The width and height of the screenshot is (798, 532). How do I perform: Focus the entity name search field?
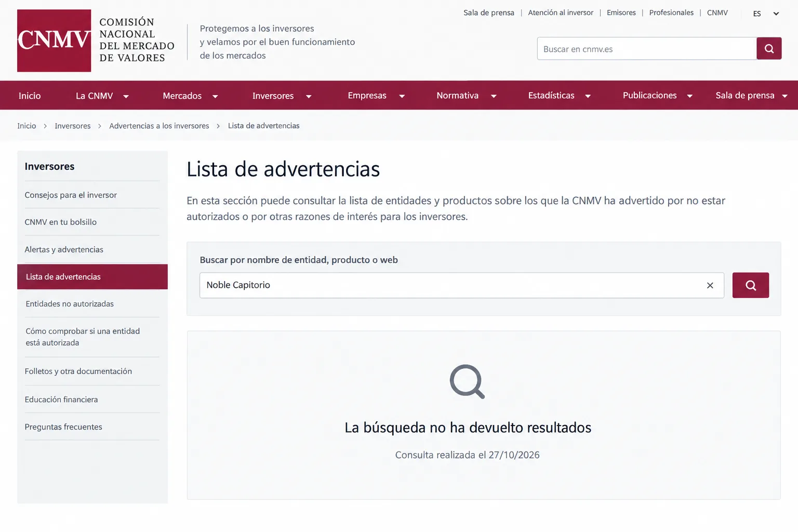click(462, 285)
